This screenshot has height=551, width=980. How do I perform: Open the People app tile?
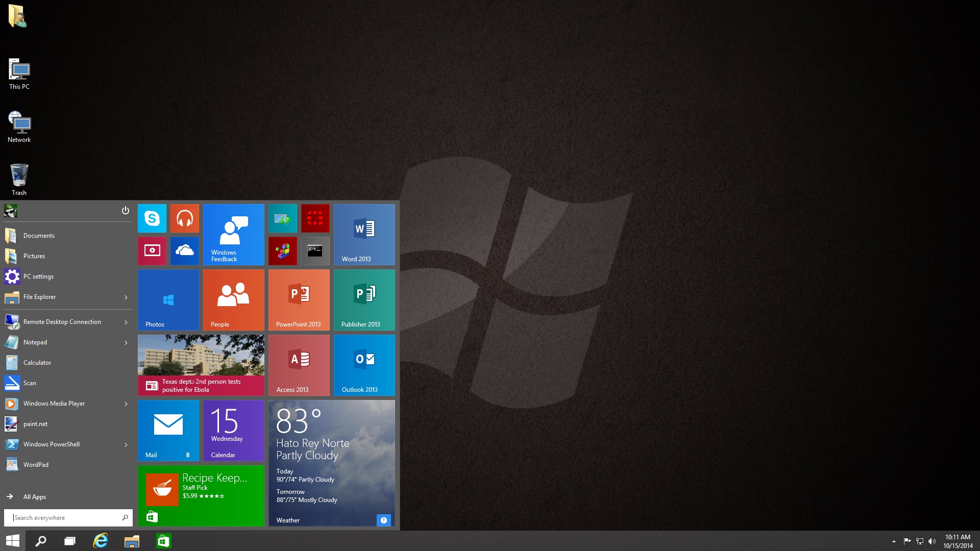[233, 299]
